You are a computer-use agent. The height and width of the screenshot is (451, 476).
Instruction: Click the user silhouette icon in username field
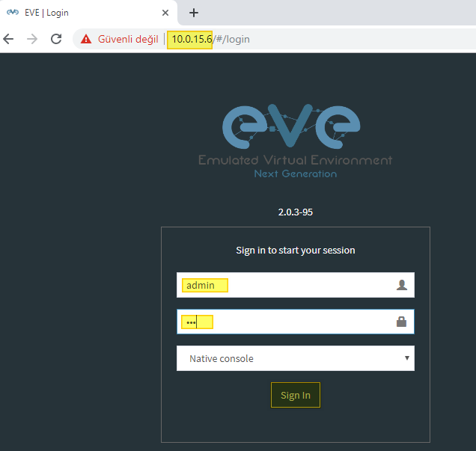402,285
